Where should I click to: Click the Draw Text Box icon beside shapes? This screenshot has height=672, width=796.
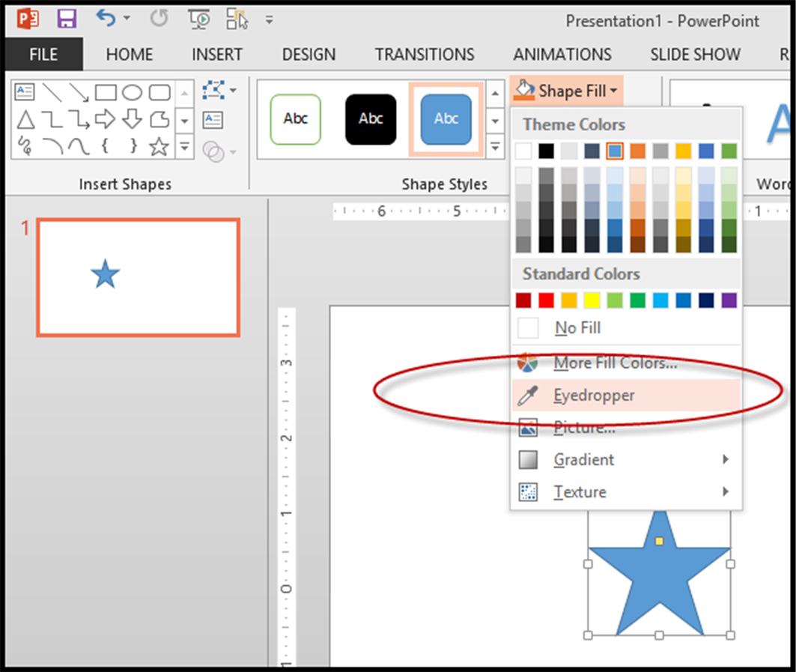[x=213, y=121]
